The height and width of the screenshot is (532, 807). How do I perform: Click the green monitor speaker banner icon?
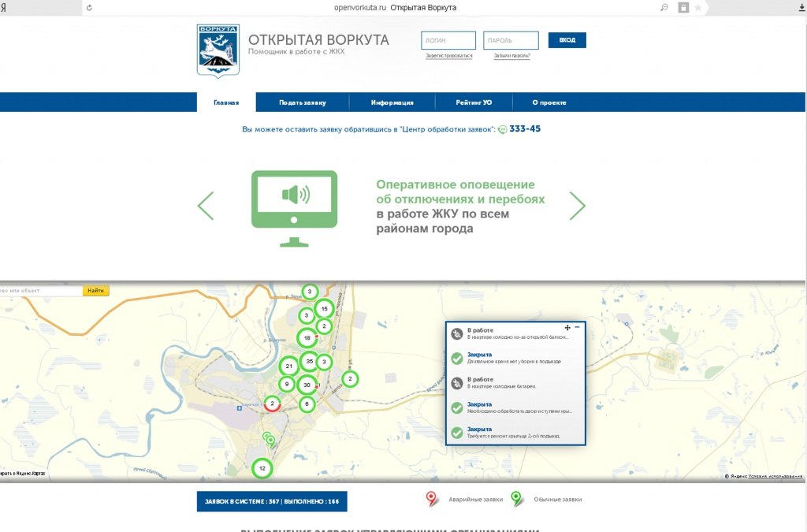294,208
